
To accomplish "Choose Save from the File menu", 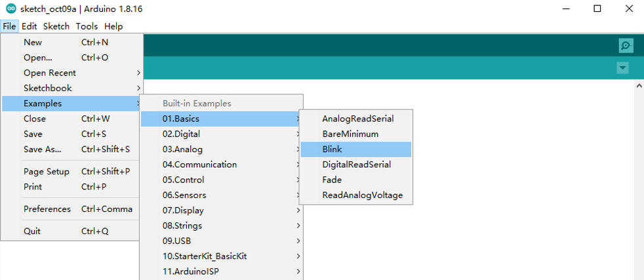I will pyautogui.click(x=72, y=134).
